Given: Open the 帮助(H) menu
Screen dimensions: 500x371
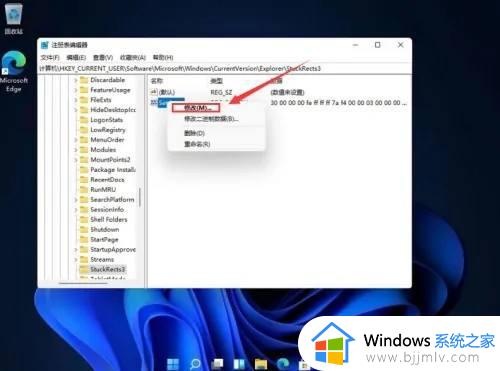Looking at the screenshot, I should click(163, 57).
